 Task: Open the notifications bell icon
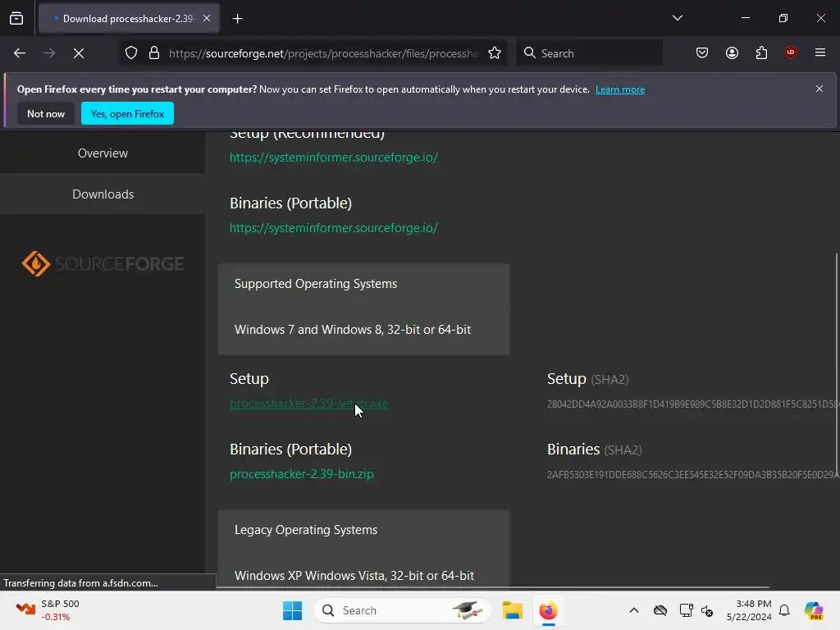point(784,610)
